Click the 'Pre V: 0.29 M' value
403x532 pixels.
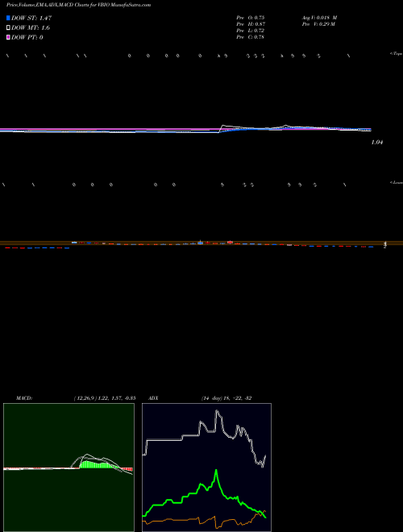point(319,23)
